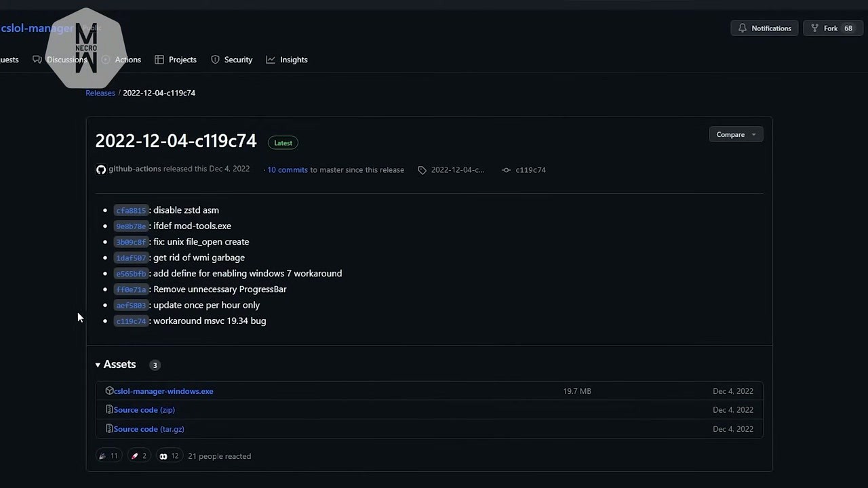Click the 21 people reacted text

tap(219, 456)
